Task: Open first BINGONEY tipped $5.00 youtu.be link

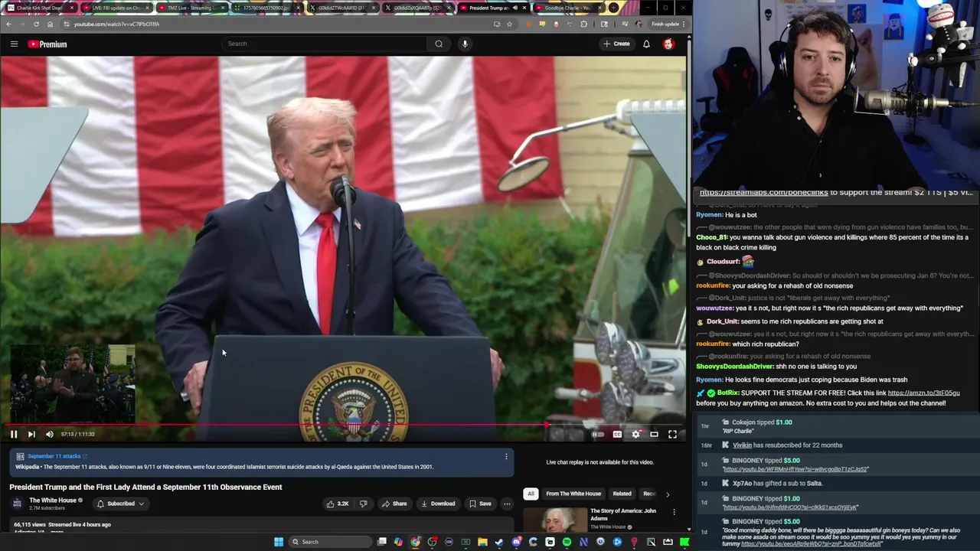Action: (795, 469)
